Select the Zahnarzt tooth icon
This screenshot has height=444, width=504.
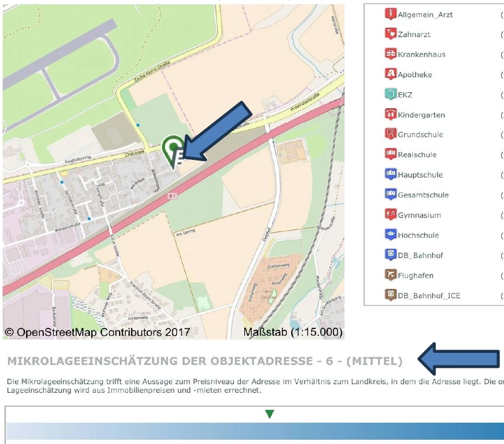point(390,34)
